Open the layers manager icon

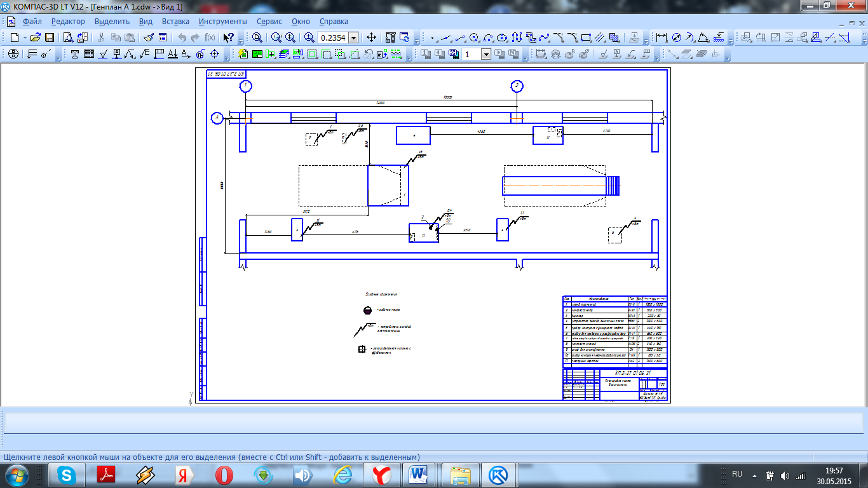click(x=283, y=54)
